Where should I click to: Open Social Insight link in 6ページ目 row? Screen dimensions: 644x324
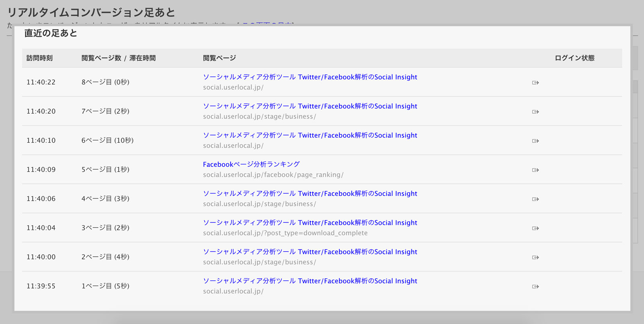point(310,135)
